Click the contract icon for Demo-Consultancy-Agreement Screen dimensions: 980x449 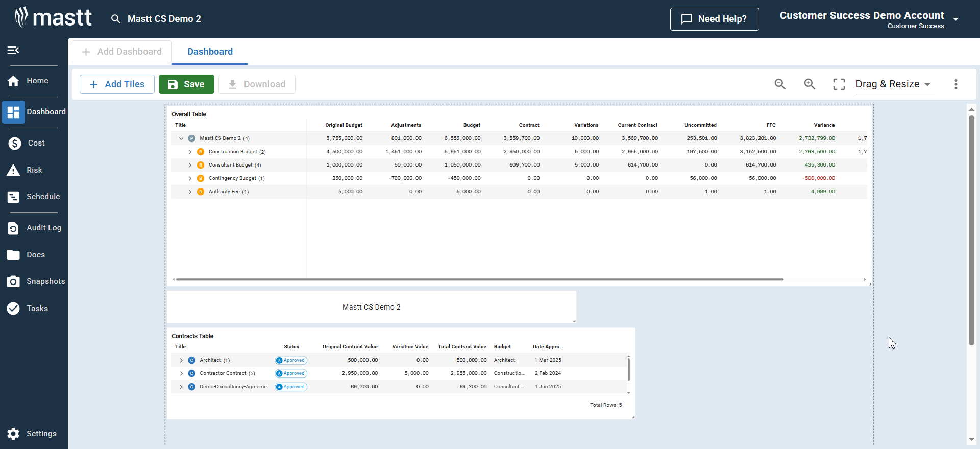coord(192,387)
